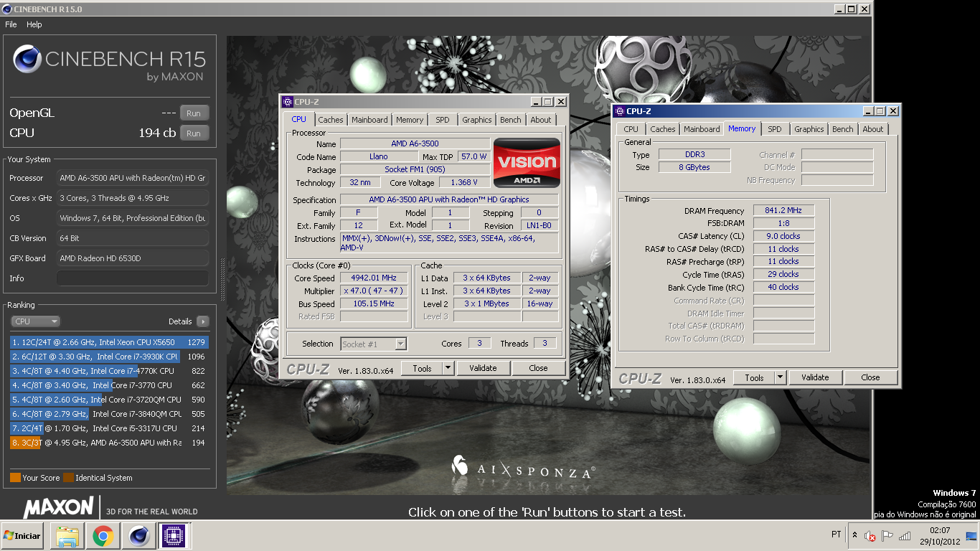Open Tools dropdown arrow in right CPU-Z
Screen dimensions: 980x551
pyautogui.click(x=780, y=378)
